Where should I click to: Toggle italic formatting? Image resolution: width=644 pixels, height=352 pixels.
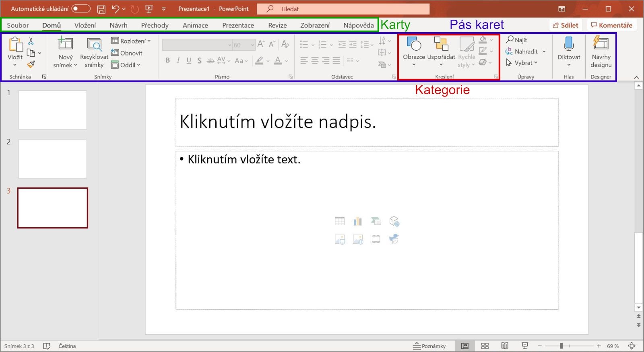pos(178,61)
